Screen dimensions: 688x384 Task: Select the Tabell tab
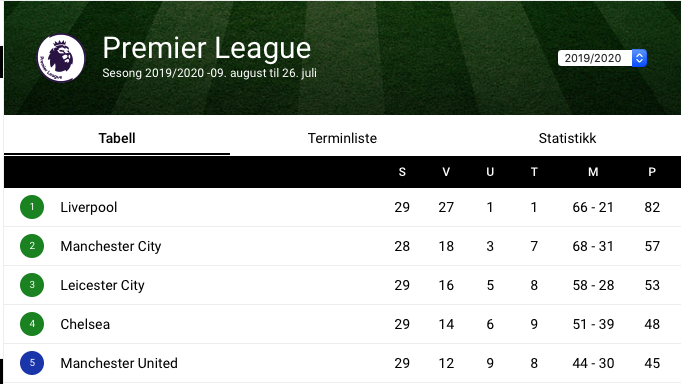tap(117, 138)
